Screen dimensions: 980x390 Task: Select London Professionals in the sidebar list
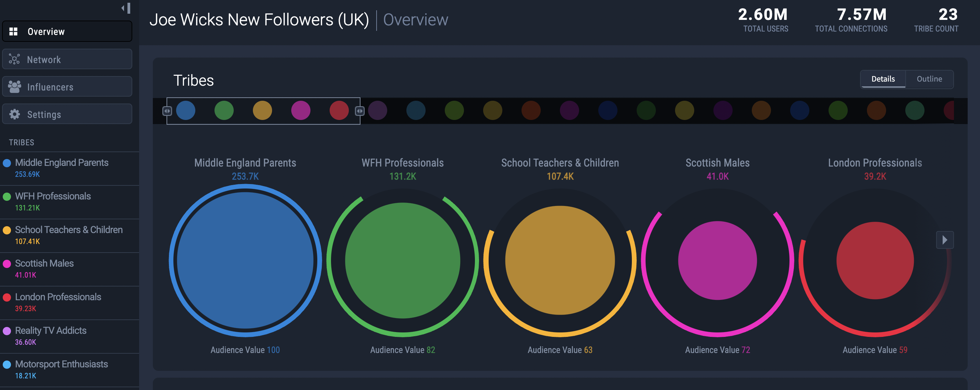tap(69, 303)
